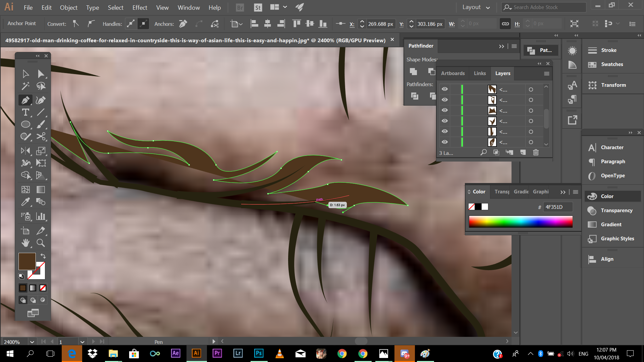Select the Hand tool
Viewport: 644px width, 362px height.
25,243
